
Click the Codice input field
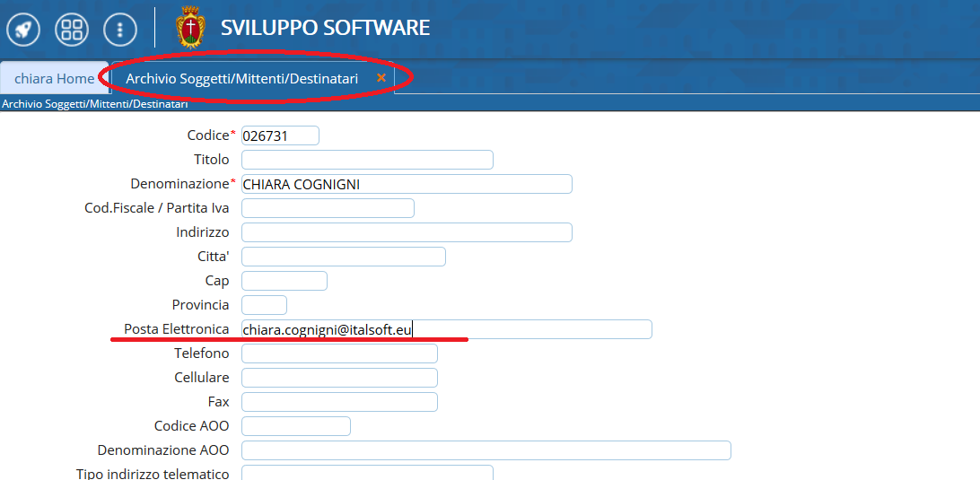pos(280,135)
